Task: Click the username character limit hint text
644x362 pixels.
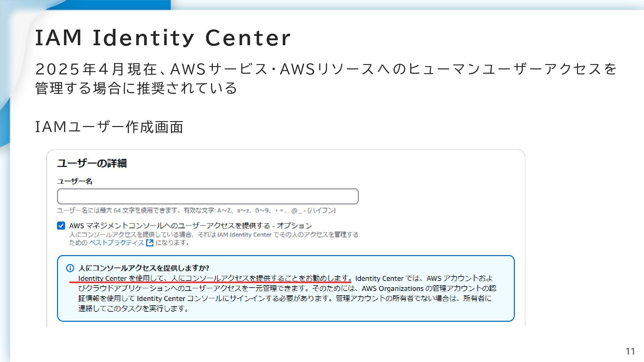Action: [x=196, y=210]
